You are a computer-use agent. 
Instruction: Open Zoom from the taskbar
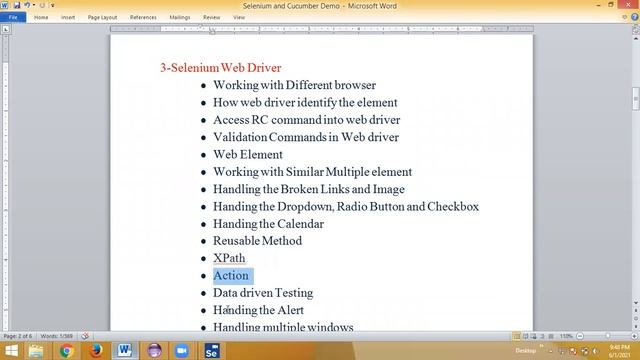(x=182, y=351)
